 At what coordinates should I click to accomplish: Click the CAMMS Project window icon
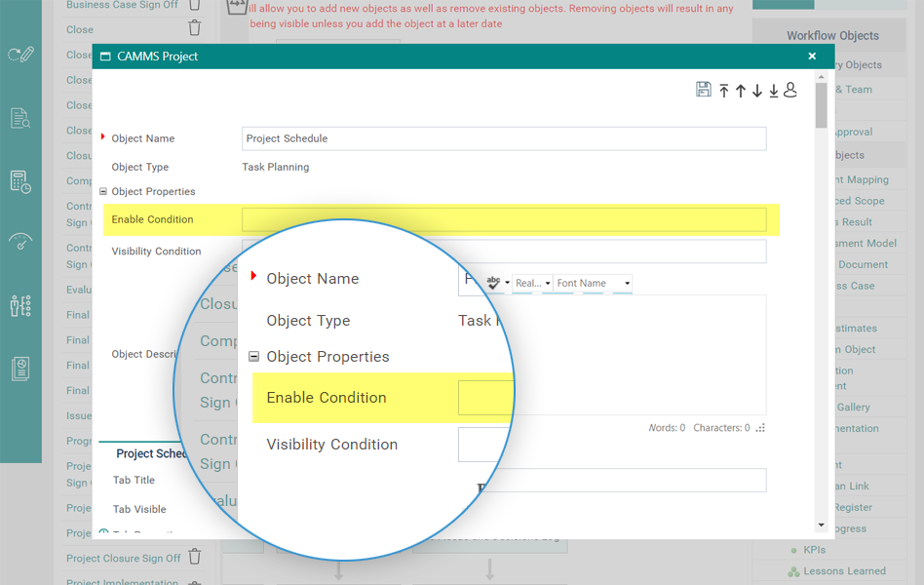click(105, 57)
